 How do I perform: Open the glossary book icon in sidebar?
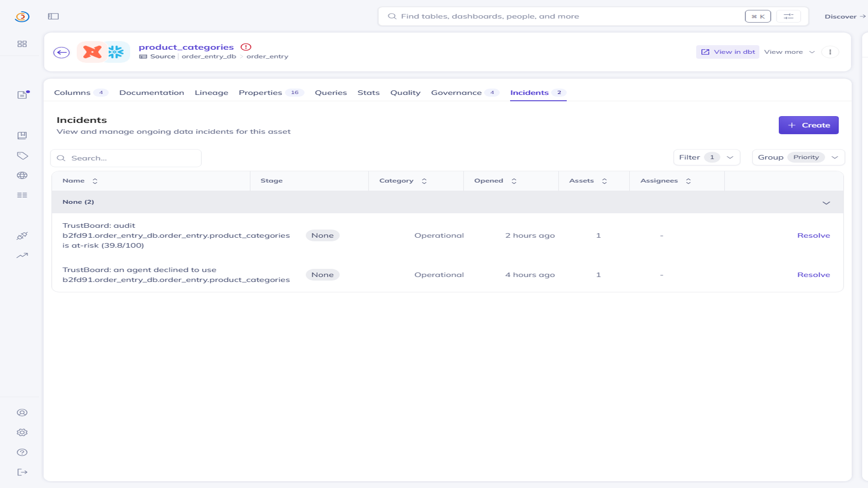pos(22,136)
